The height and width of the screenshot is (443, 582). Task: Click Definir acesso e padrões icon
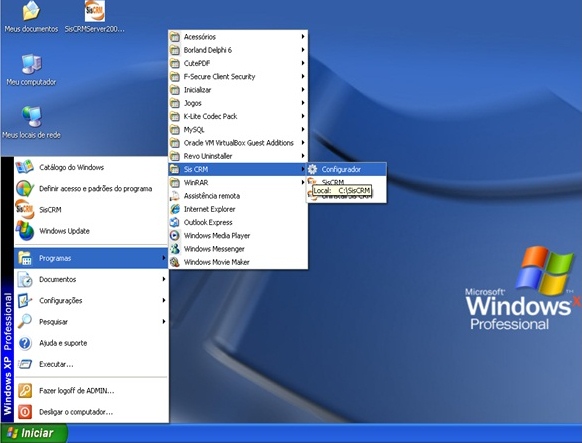[24, 188]
